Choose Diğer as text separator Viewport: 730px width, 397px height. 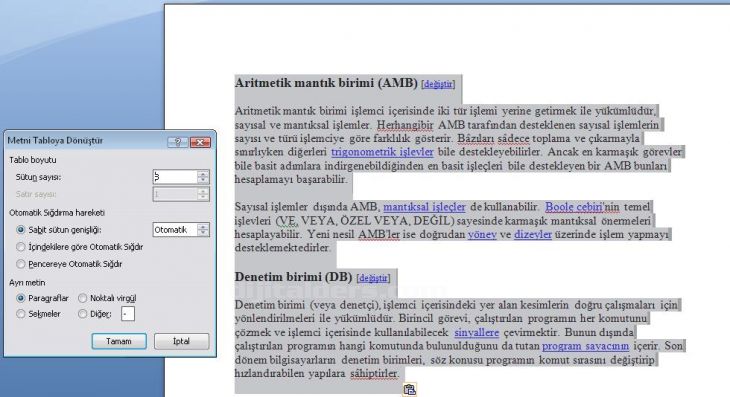click(x=82, y=314)
